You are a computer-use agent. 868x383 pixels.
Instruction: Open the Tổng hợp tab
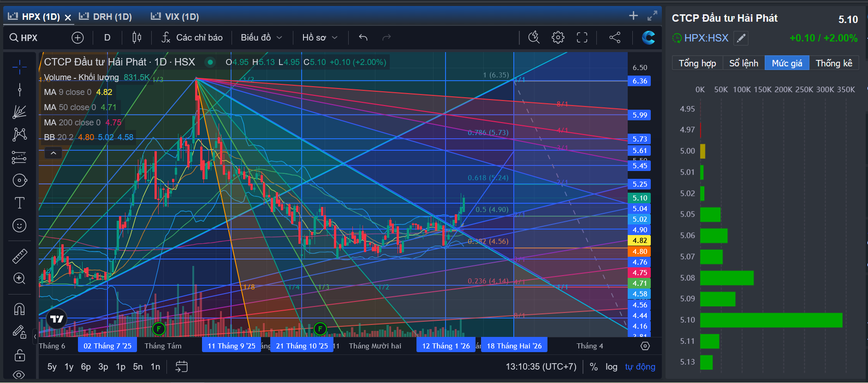pos(697,63)
